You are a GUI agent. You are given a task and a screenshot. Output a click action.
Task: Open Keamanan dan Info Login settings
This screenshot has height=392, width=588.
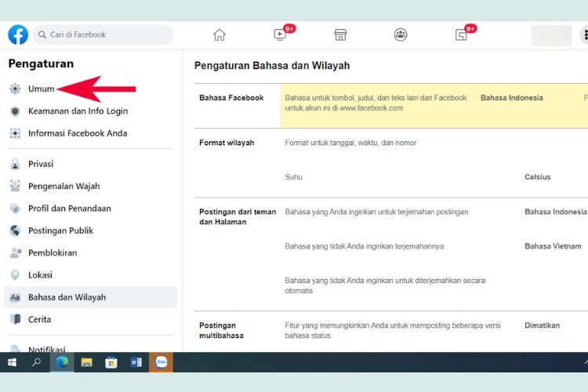click(x=78, y=111)
